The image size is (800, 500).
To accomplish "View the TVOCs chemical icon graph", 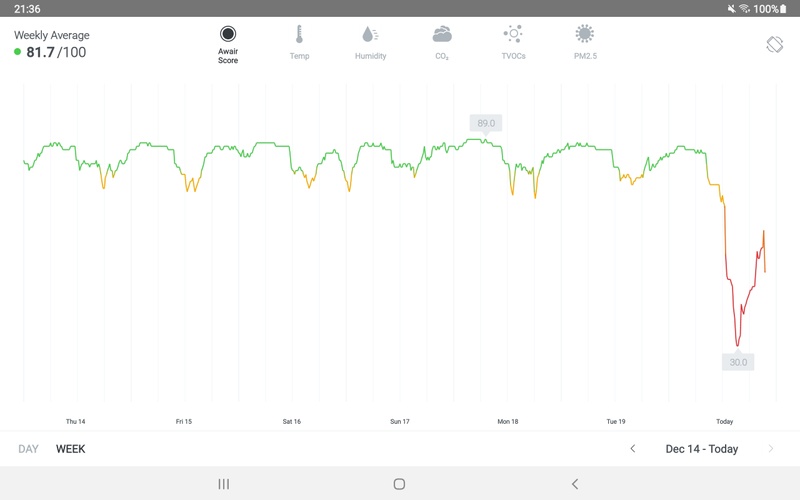I will (513, 34).
